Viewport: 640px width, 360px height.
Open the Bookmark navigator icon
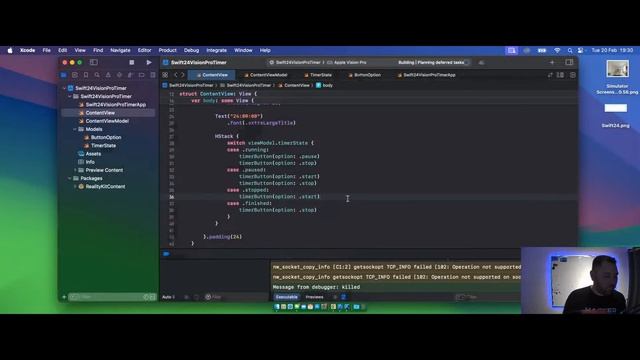[x=86, y=75]
